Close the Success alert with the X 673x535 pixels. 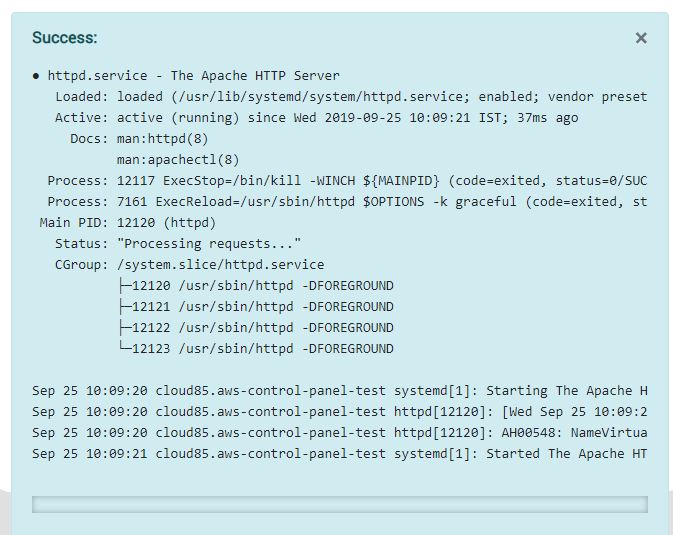(641, 38)
